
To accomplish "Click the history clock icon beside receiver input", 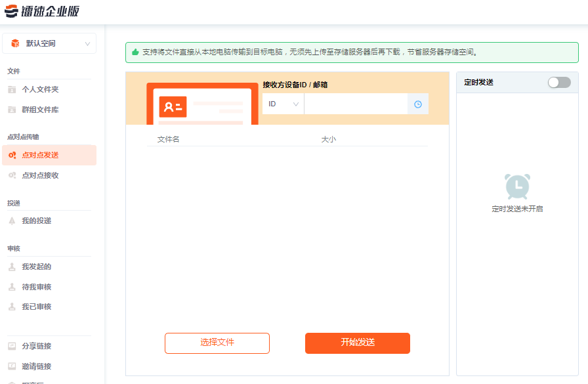I will (417, 104).
